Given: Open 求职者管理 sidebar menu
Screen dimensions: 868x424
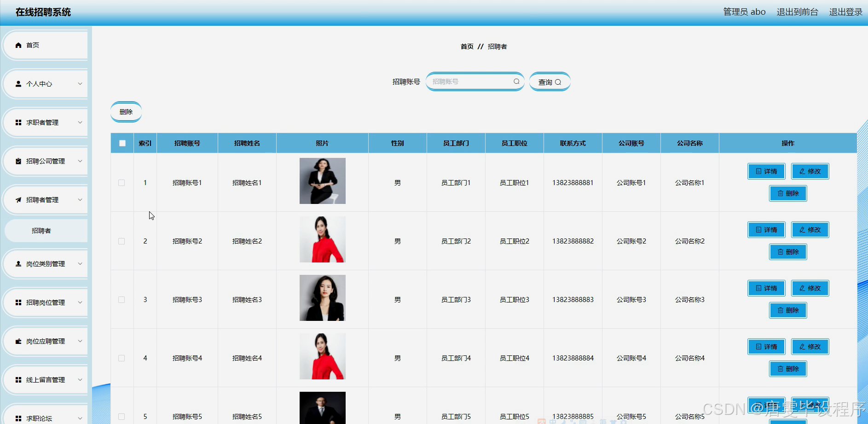Looking at the screenshot, I should 45,122.
